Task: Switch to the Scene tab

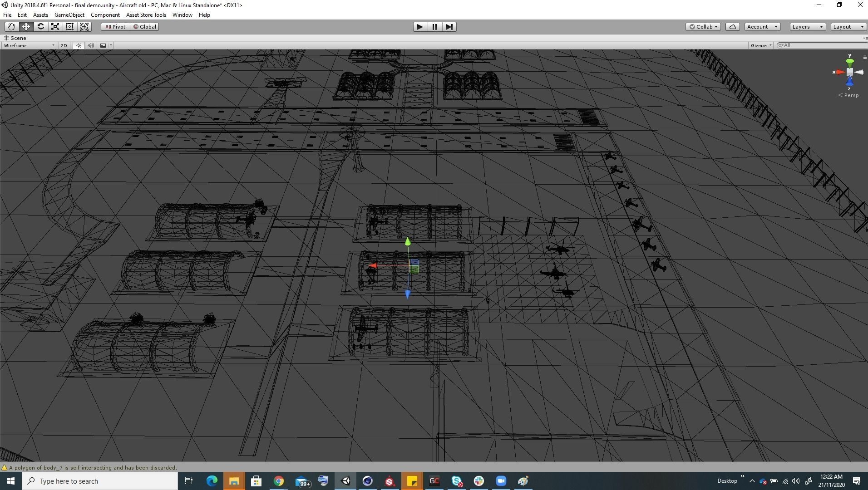Action: (x=15, y=38)
